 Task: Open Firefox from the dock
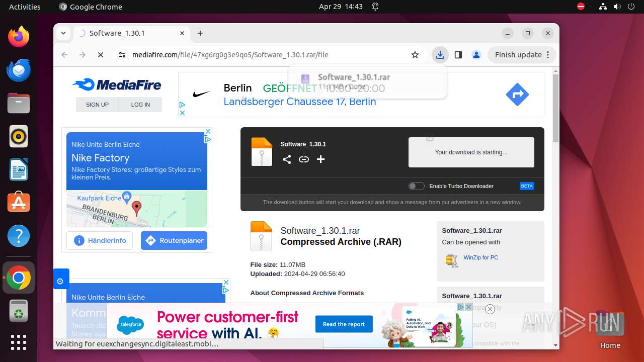[x=19, y=37]
